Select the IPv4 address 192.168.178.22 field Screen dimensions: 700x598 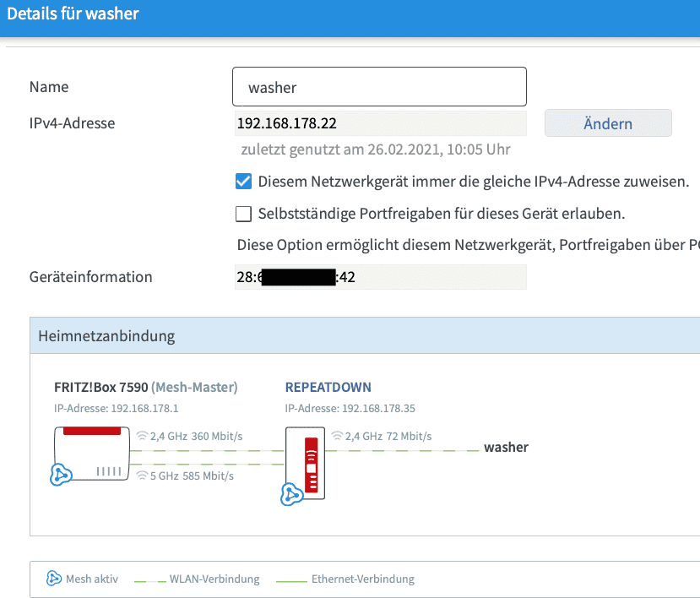coord(380,123)
